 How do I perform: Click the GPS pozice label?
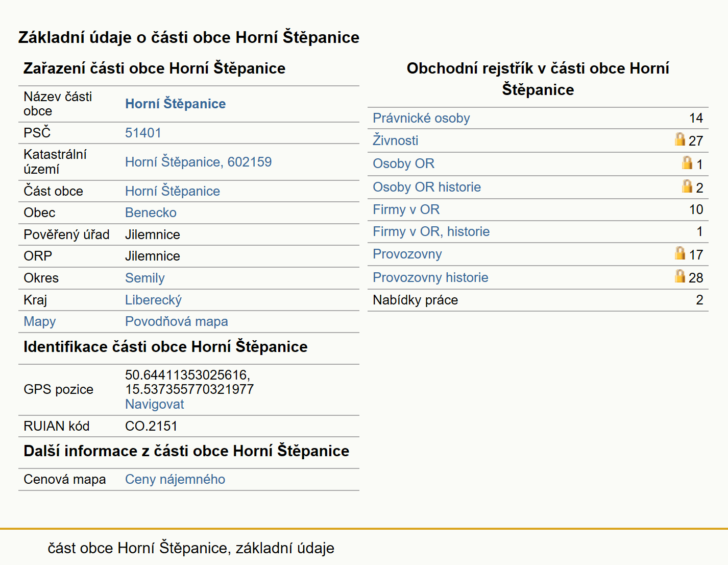tap(58, 389)
